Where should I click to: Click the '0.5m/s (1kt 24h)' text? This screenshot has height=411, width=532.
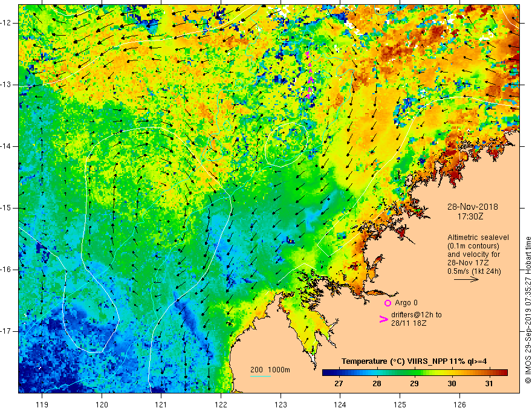tap(474, 271)
